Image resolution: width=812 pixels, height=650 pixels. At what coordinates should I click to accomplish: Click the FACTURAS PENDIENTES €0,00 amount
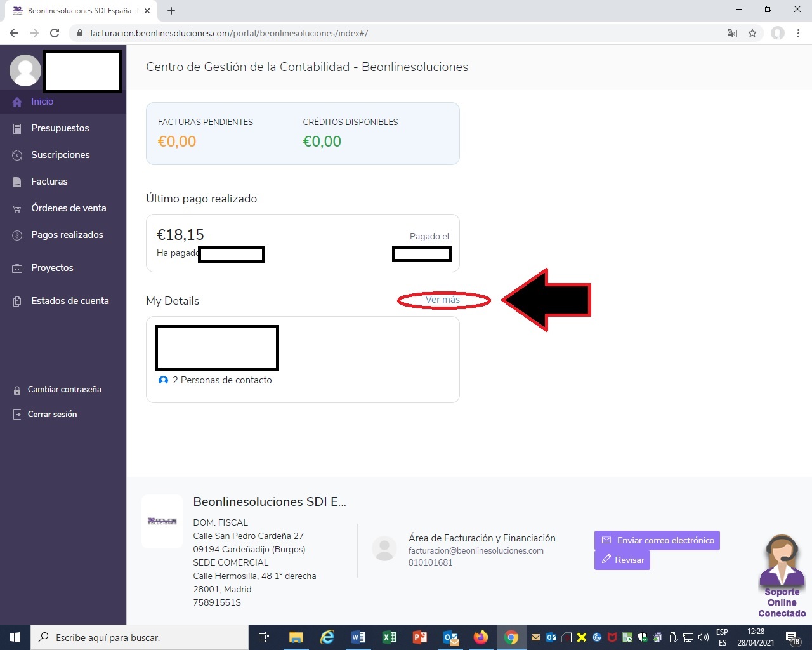click(x=177, y=142)
